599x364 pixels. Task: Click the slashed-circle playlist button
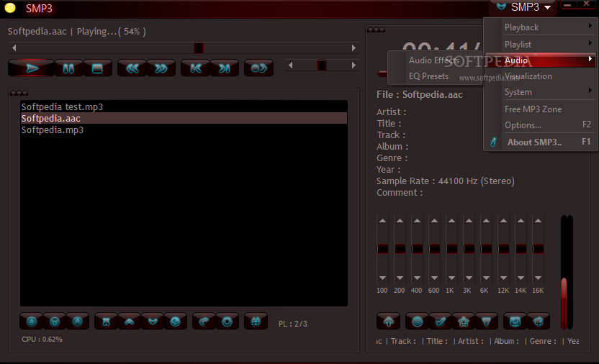coord(176,322)
